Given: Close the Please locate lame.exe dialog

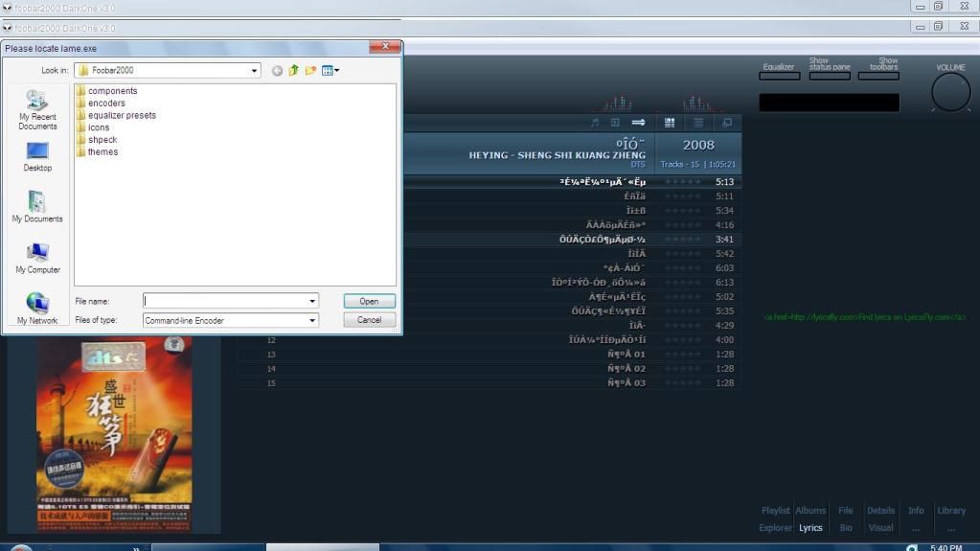Looking at the screenshot, I should click(385, 46).
